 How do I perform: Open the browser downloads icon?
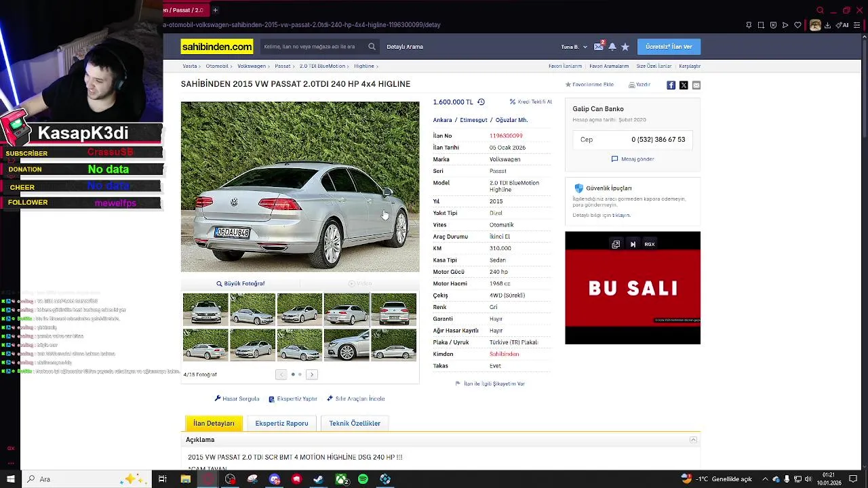828,25
